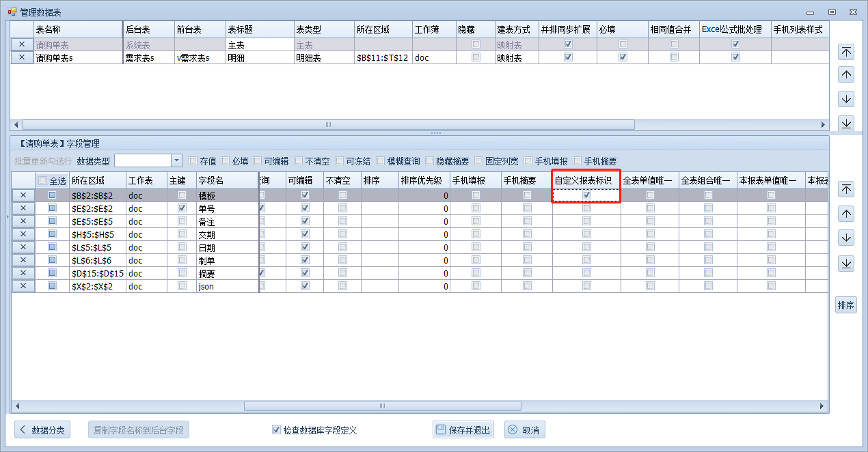Go back to 数据分类
This screenshot has height=452, width=868.
[42, 430]
